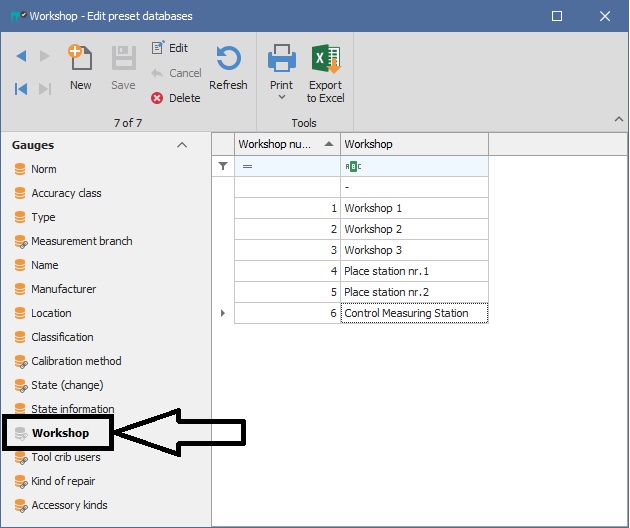Collapse the Gauges group
This screenshot has height=528, width=630.
click(182, 145)
